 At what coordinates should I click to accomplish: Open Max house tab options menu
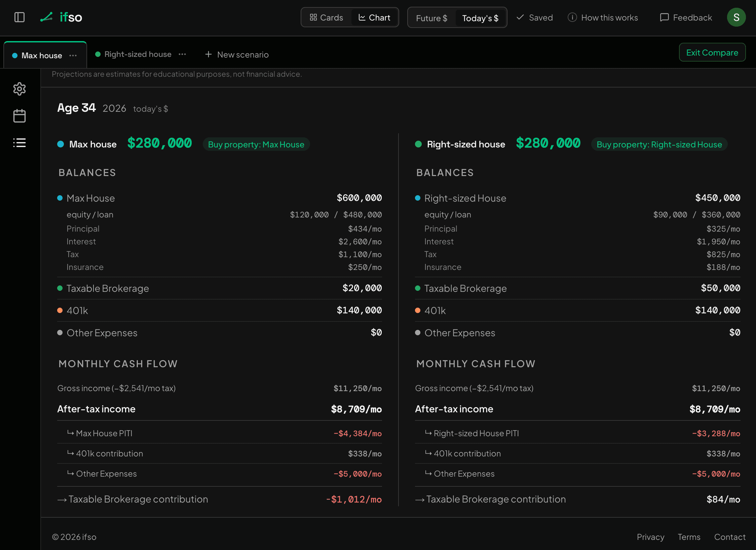[x=73, y=56]
